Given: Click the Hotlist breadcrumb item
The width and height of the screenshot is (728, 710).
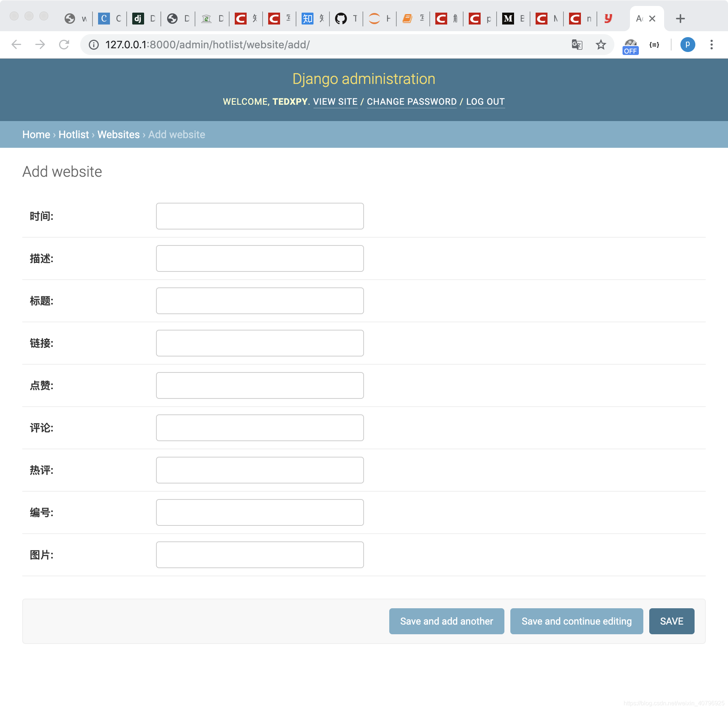Looking at the screenshot, I should tap(74, 134).
